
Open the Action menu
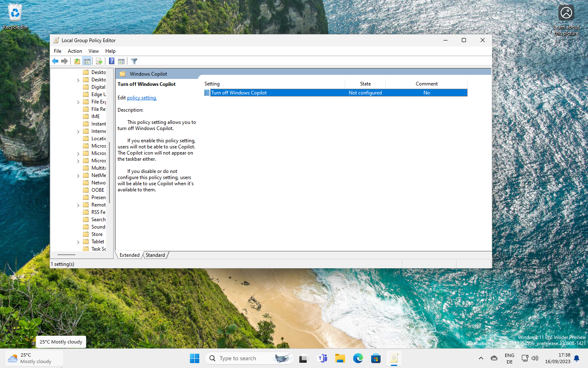click(x=75, y=51)
